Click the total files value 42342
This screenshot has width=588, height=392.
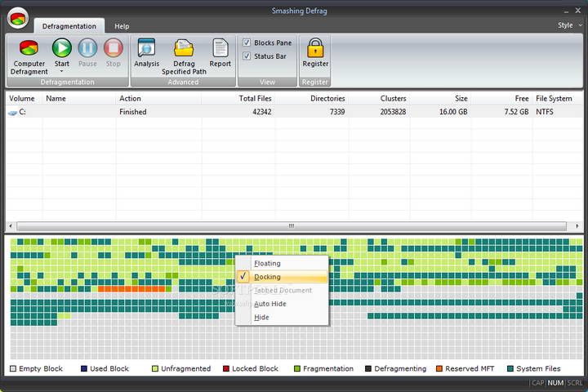(x=262, y=112)
